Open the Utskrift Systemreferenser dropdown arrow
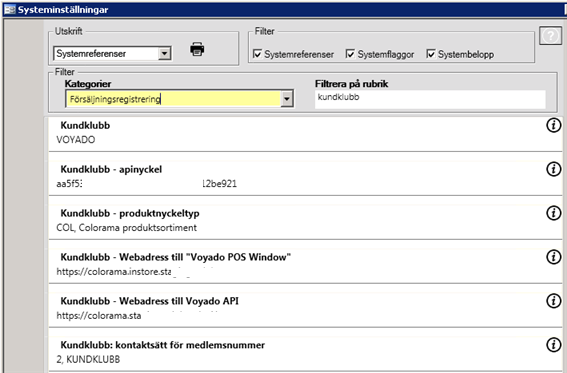The width and height of the screenshot is (567, 373). point(164,54)
